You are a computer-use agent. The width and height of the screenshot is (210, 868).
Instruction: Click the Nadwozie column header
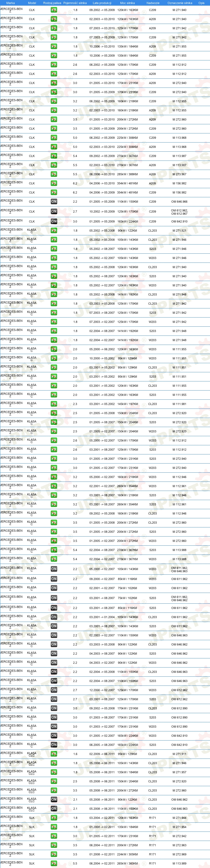[153, 3]
